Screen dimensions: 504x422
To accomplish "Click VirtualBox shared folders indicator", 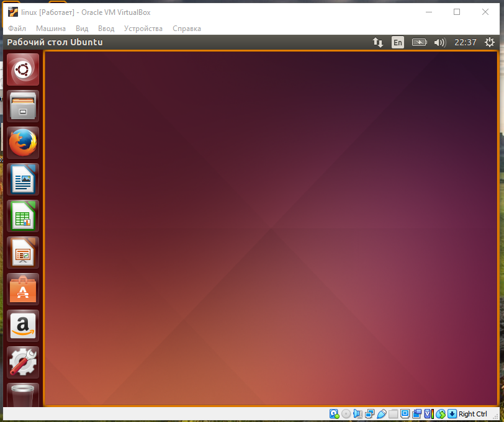I will coord(393,414).
